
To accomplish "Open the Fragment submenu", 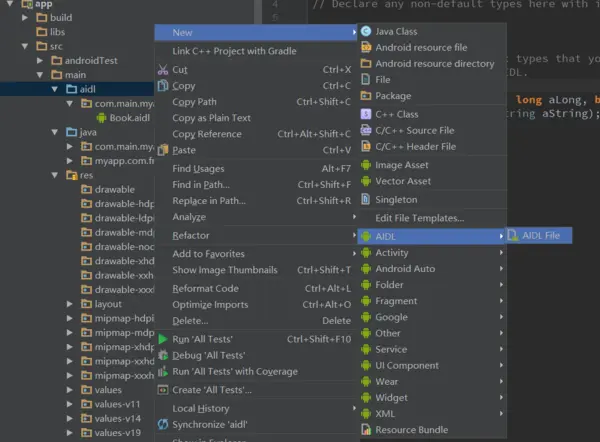I will click(x=432, y=301).
